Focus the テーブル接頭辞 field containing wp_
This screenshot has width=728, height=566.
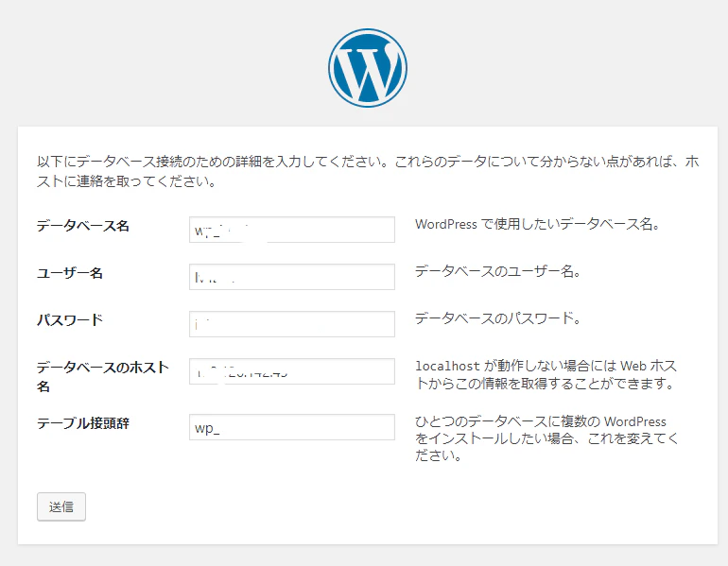pos(292,427)
